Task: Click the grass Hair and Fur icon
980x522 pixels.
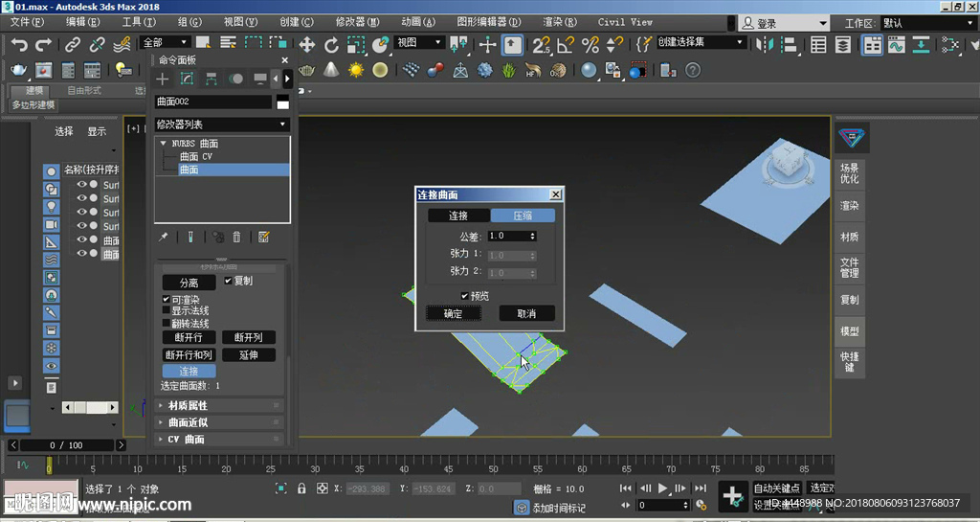Action: 509,70
